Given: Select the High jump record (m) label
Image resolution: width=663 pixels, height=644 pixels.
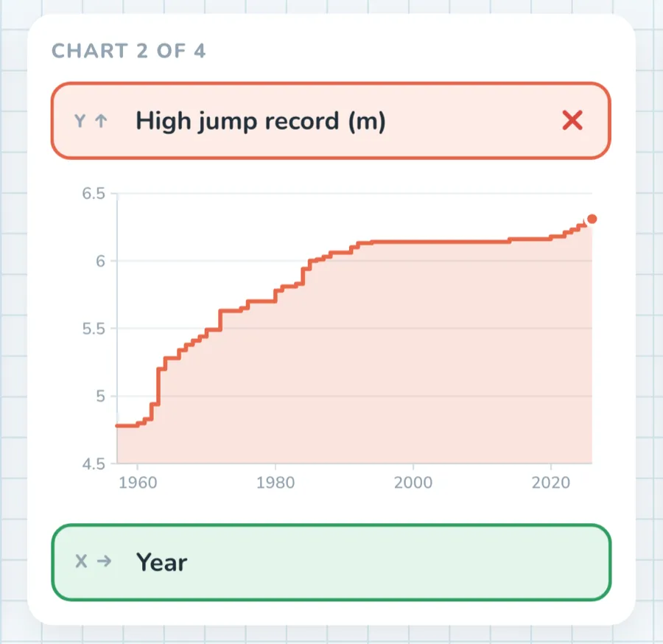Looking at the screenshot, I should click(261, 122).
